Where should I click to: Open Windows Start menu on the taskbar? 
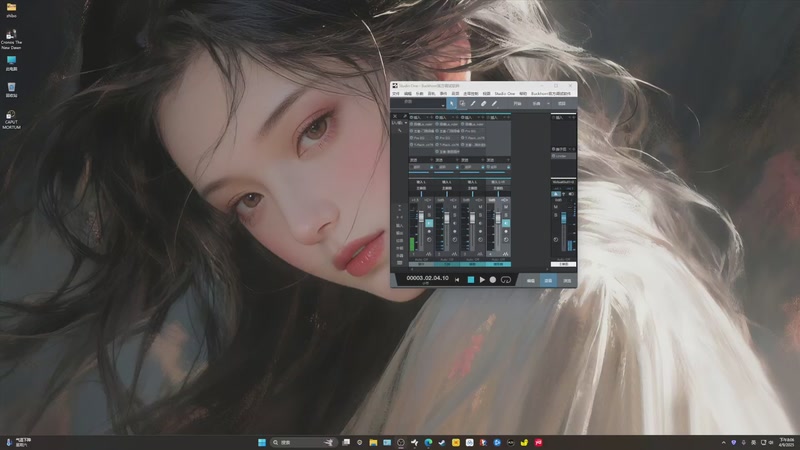click(x=262, y=442)
